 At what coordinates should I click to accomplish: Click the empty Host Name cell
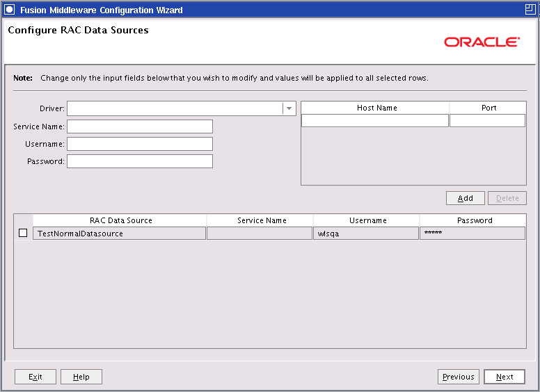375,121
